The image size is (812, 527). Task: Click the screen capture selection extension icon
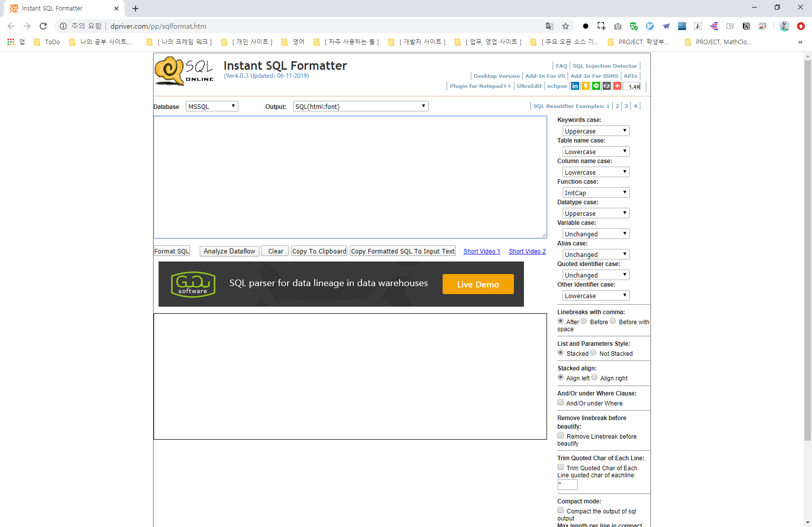click(x=601, y=26)
